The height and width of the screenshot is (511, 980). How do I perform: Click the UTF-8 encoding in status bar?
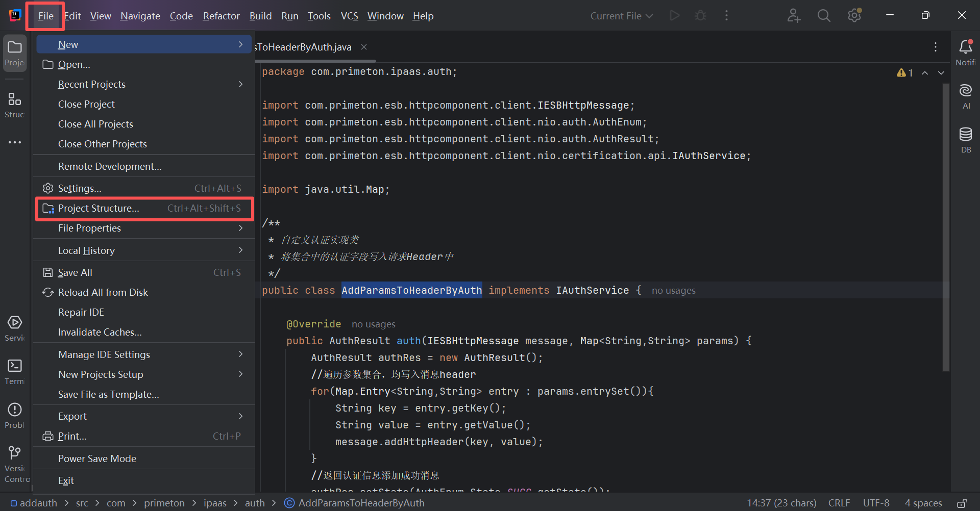tap(876, 503)
